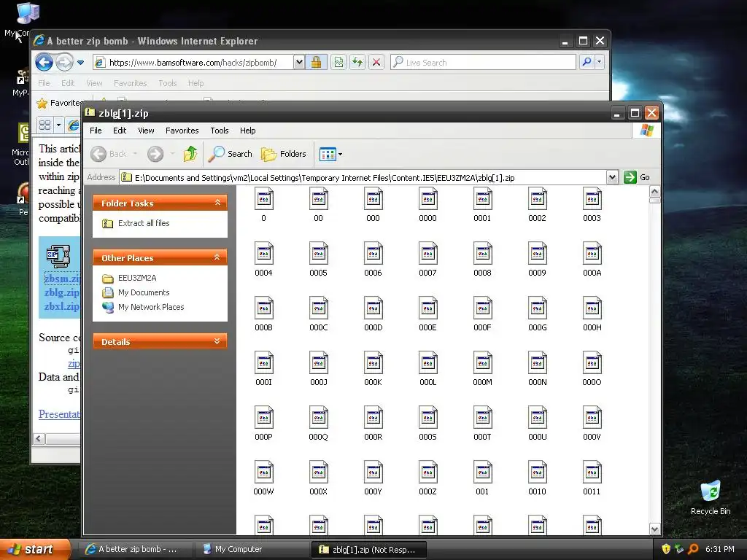
Task: Click Internet Explorer Refresh icon
Action: click(357, 63)
